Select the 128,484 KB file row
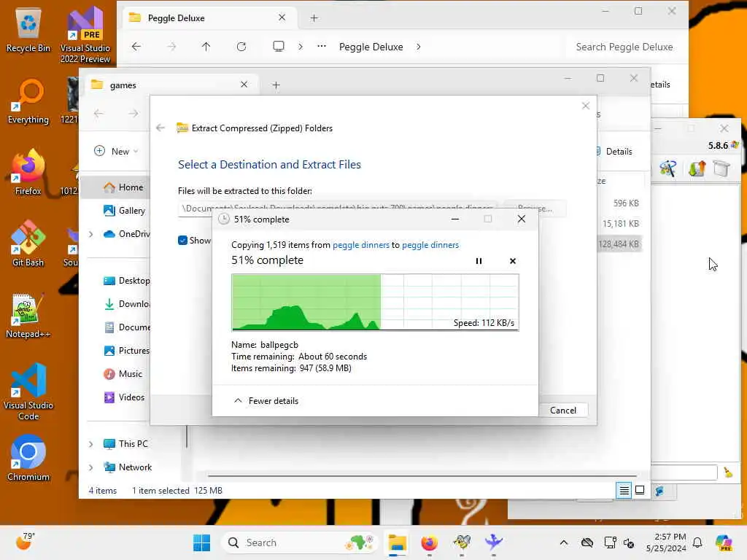The image size is (747, 560). pos(619,244)
